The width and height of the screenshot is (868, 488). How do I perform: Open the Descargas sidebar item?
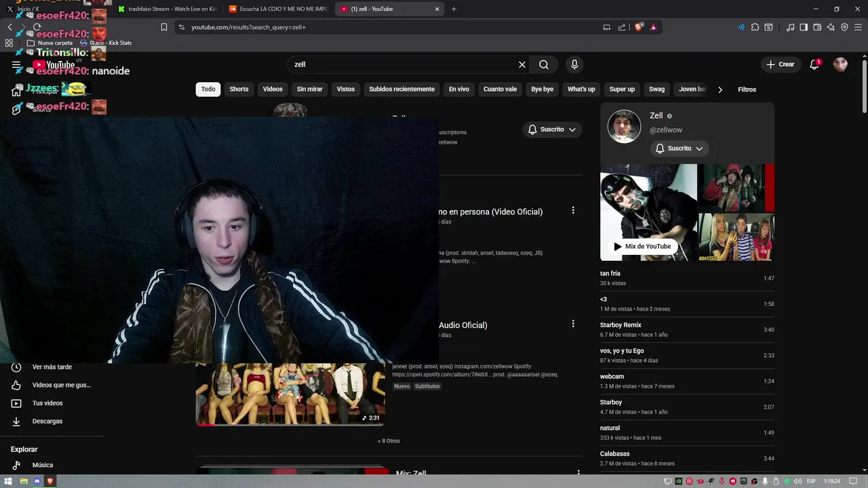coord(46,421)
